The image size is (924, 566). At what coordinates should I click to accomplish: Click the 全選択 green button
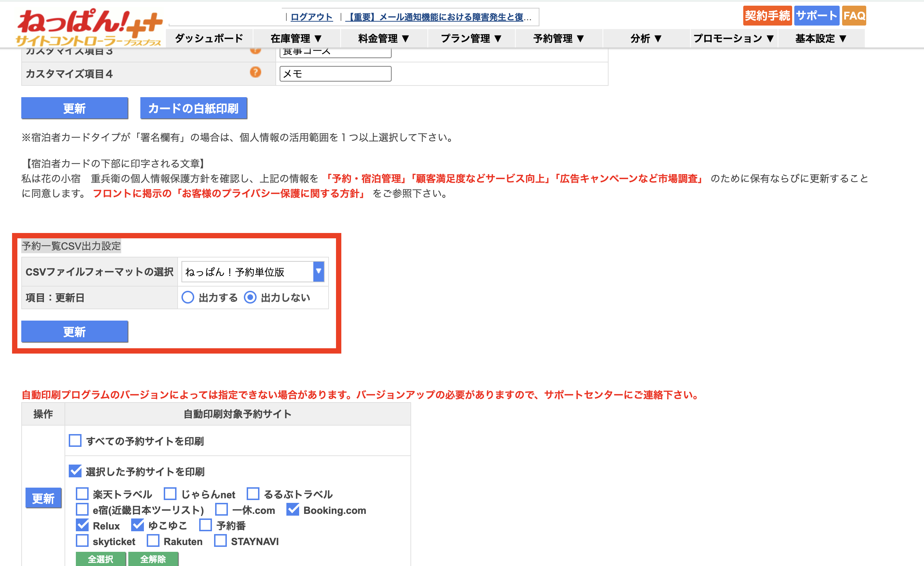point(101,559)
